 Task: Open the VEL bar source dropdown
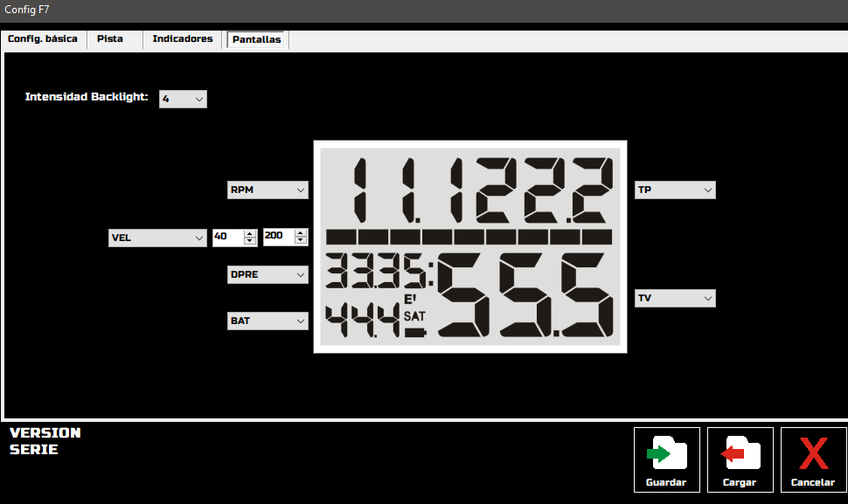pos(157,238)
